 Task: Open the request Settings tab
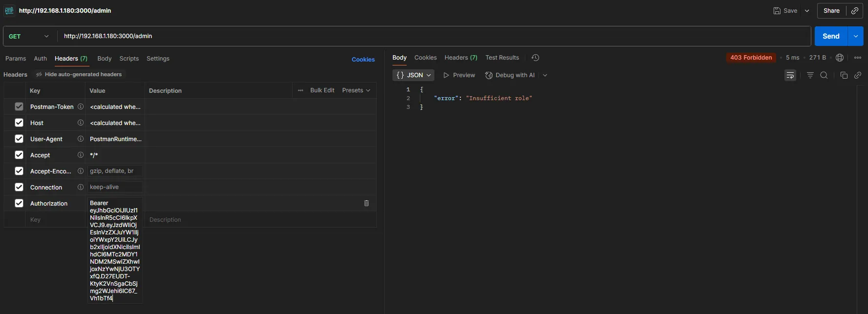point(158,59)
